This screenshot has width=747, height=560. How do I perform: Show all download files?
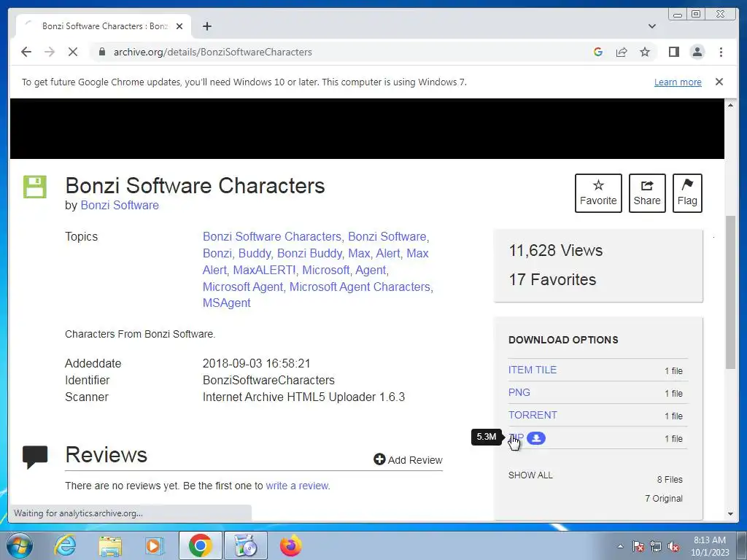(530, 475)
